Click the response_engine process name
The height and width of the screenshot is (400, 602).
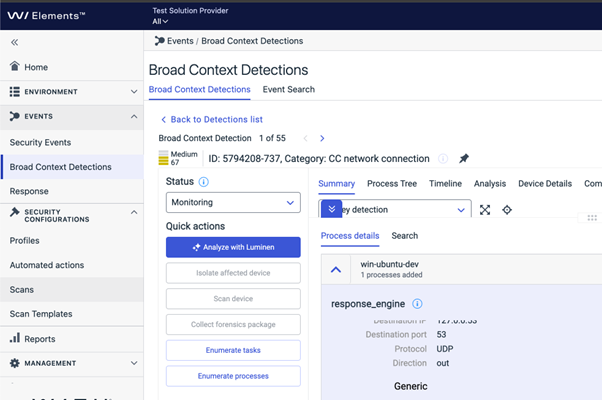point(368,304)
